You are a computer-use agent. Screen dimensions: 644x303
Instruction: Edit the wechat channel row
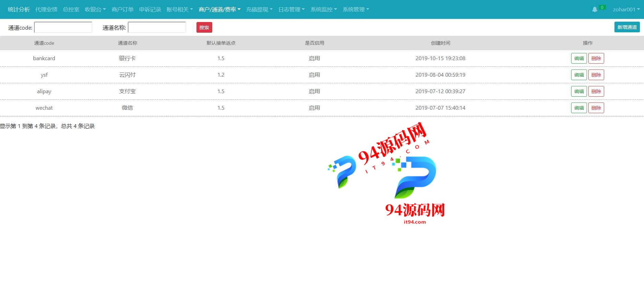point(579,108)
